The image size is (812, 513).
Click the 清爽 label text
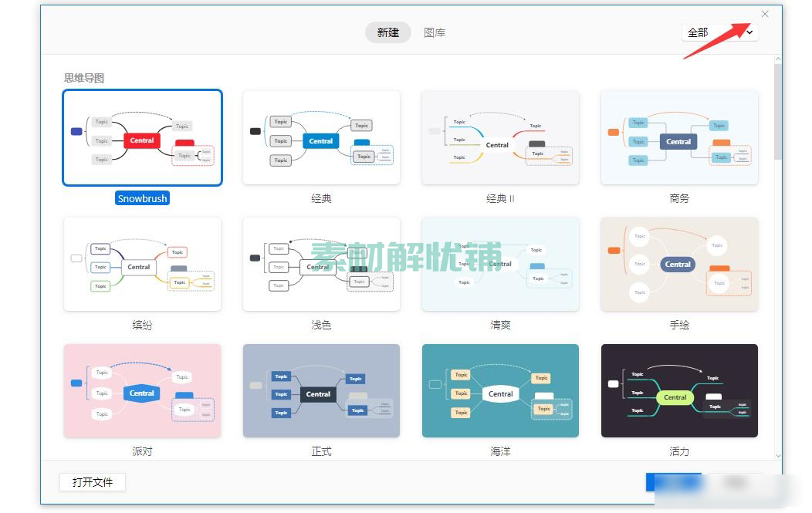pyautogui.click(x=500, y=325)
